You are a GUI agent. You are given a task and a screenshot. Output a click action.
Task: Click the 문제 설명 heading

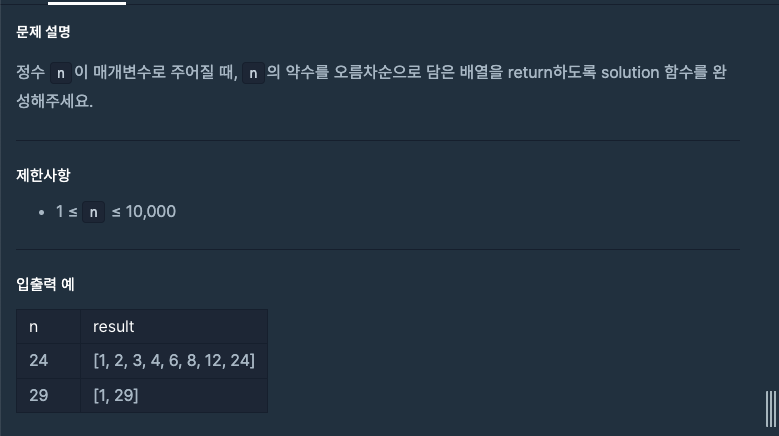pos(43,32)
